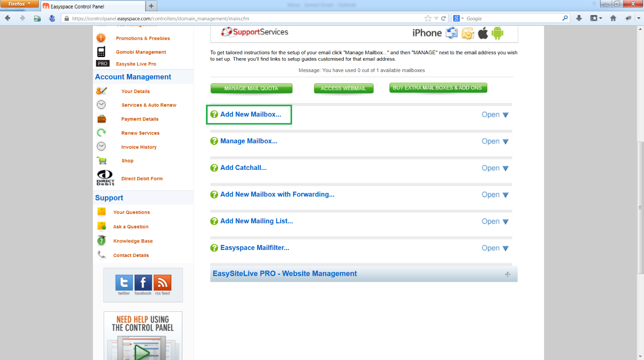Open Promotions & Freebies link
This screenshot has width=644, height=360.
[143, 38]
